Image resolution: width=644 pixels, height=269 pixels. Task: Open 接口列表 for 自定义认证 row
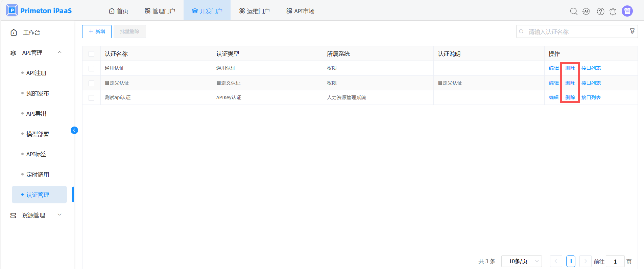click(x=591, y=83)
